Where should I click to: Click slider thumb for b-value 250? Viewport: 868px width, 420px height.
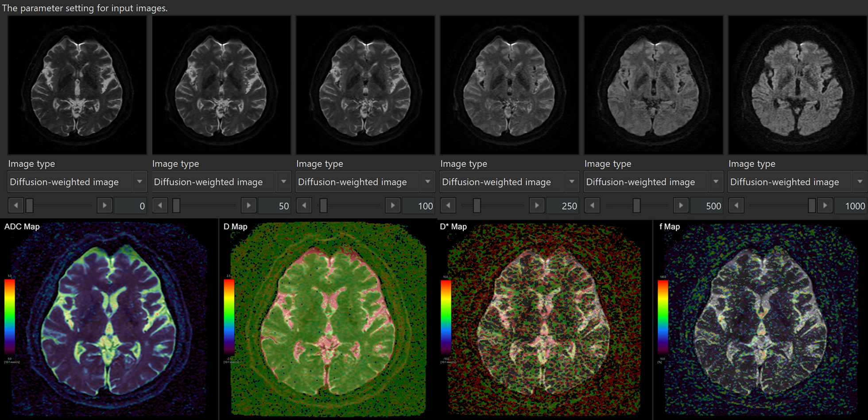pyautogui.click(x=477, y=206)
